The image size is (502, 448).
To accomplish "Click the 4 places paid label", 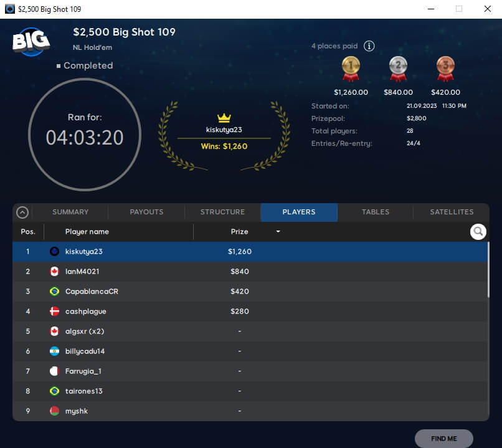I will pos(334,46).
